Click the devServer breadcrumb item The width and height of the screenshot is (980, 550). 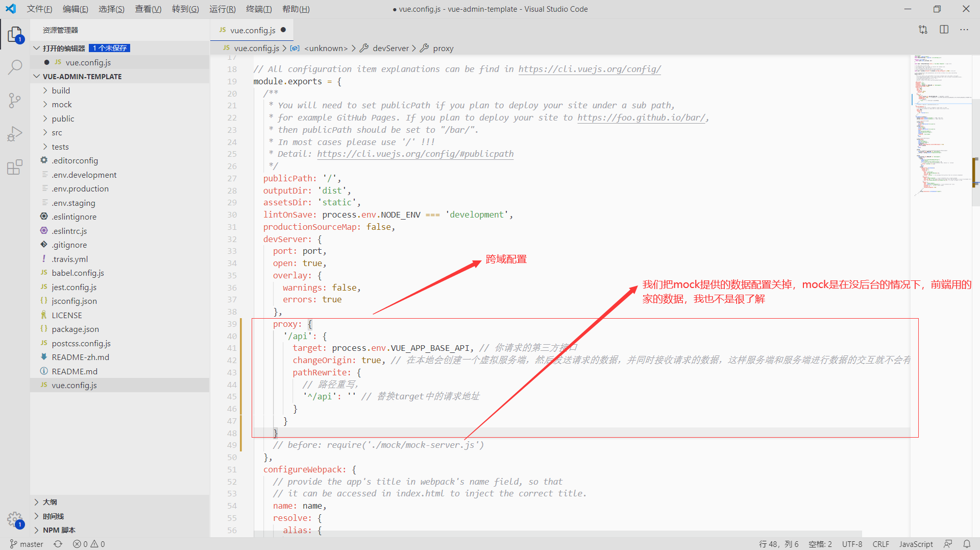(x=390, y=48)
